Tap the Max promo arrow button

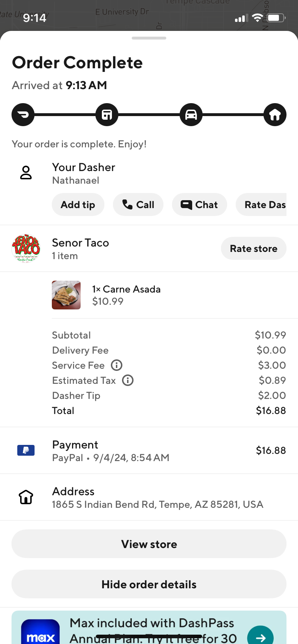pos(260,637)
